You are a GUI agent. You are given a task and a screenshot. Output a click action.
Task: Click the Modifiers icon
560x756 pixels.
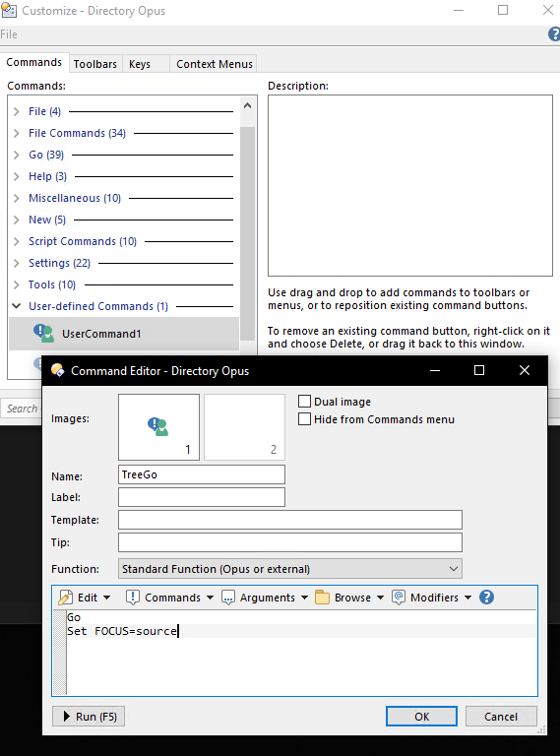pos(398,598)
